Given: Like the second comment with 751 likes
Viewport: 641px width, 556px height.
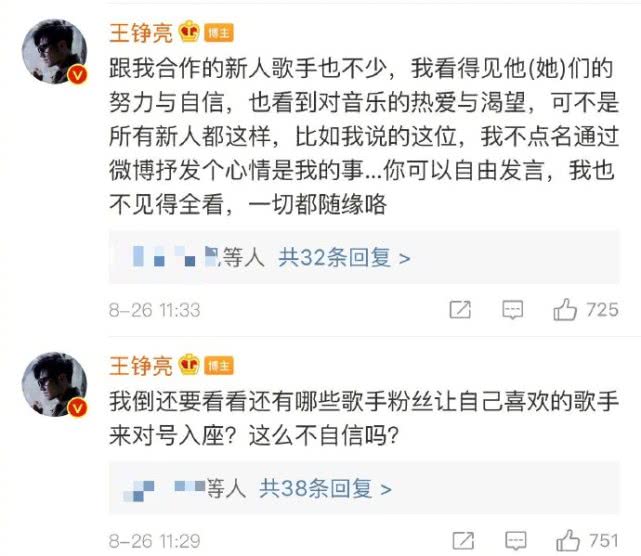Looking at the screenshot, I should [566, 540].
